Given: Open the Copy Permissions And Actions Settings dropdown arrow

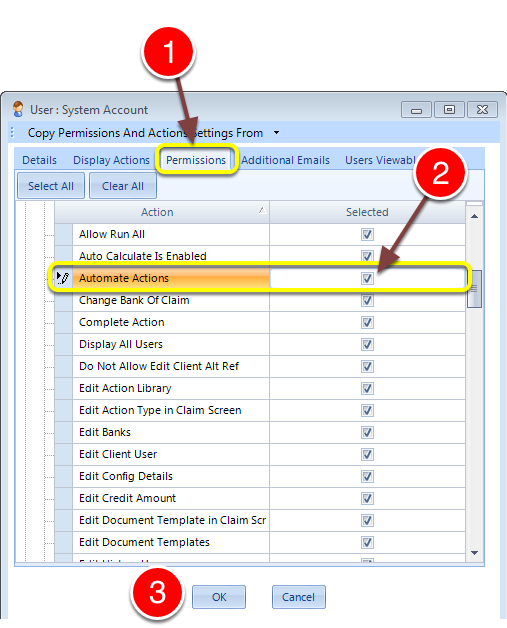Looking at the screenshot, I should [x=276, y=133].
